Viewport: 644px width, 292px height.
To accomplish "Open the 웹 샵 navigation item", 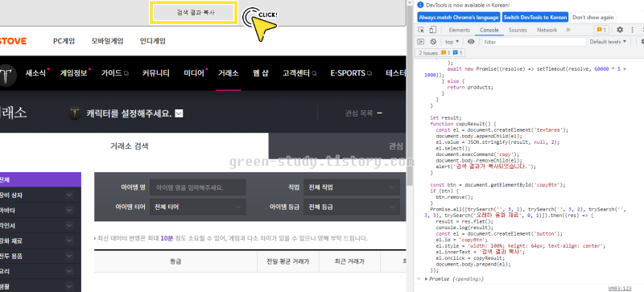I will [x=260, y=73].
